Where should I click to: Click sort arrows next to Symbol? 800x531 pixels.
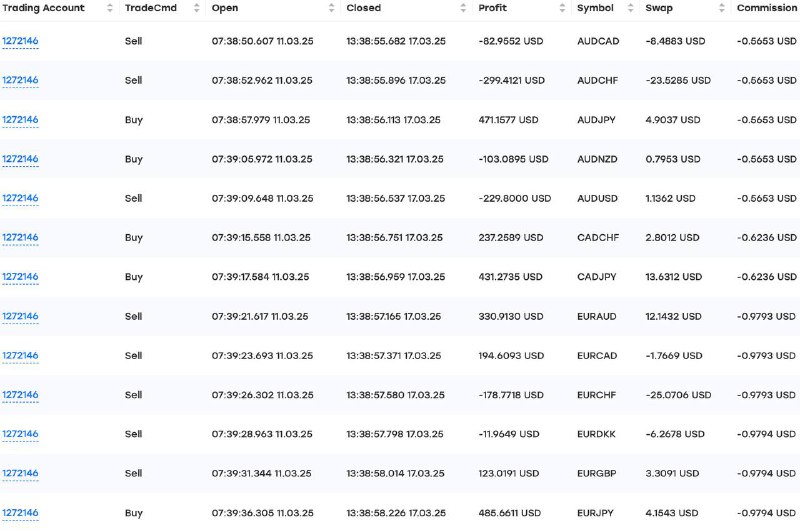[631, 8]
